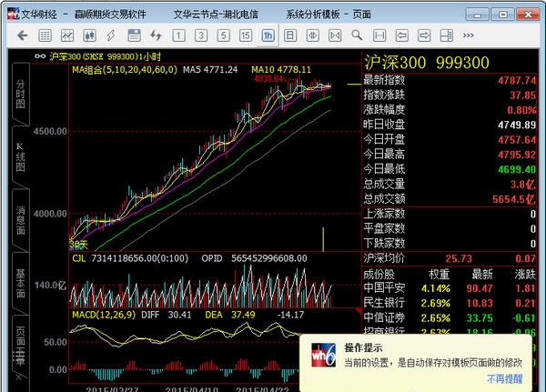
Task: Click the CJL volume indicator label
Action: (x=79, y=258)
